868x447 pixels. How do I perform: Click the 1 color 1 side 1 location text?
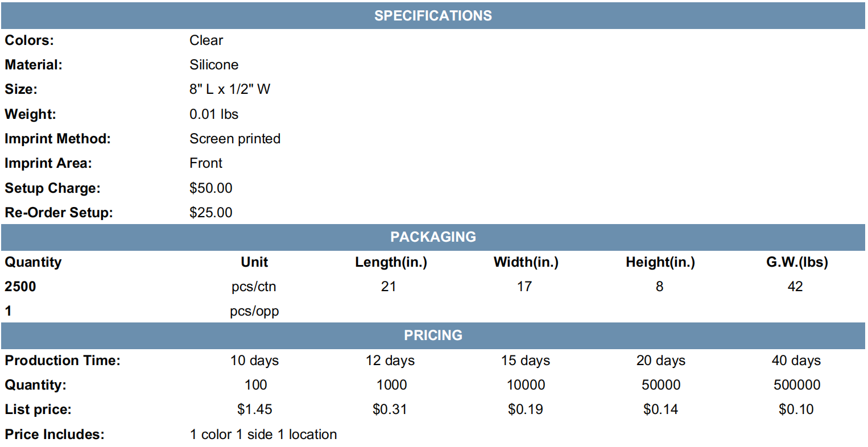point(263,434)
